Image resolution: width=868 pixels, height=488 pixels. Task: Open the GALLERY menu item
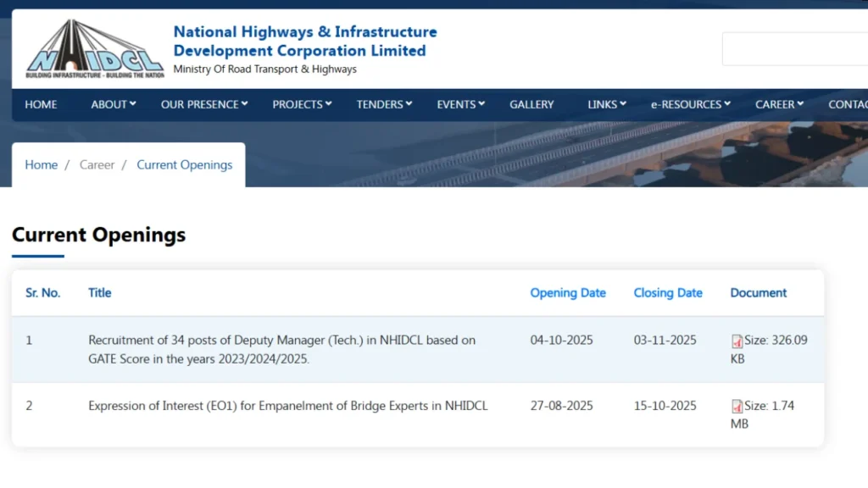coord(531,104)
